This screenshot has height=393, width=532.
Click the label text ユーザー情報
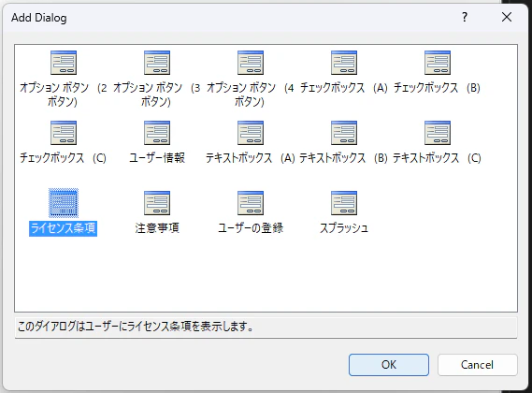[x=157, y=158]
